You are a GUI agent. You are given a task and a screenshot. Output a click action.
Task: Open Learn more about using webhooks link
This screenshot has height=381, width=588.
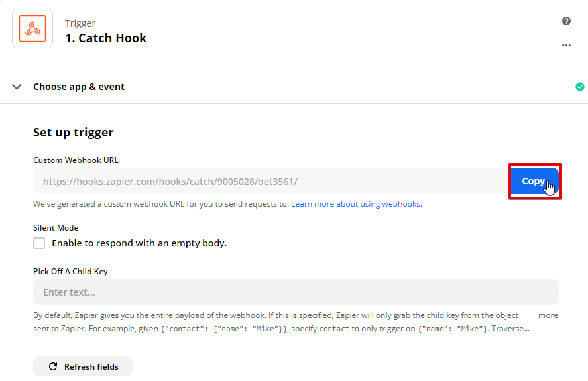(356, 204)
